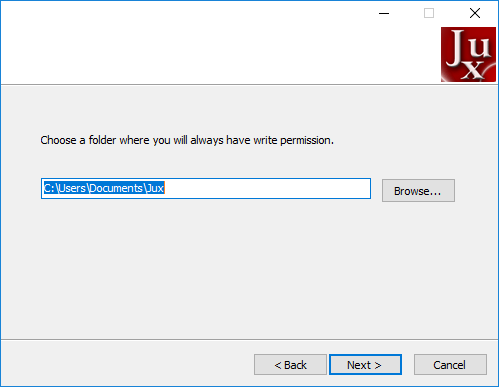
Task: Click the 'write permission' words in instructions
Action: click(x=293, y=140)
